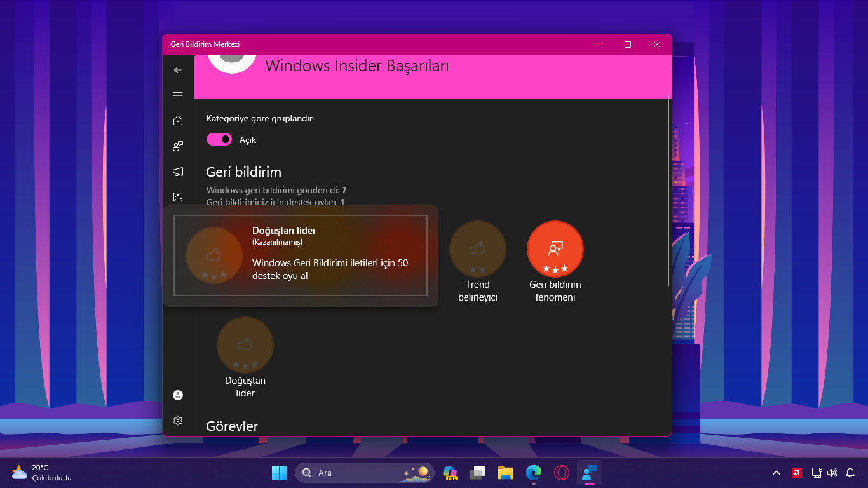
Task: Launch Opera browser from the taskbar
Action: tap(562, 473)
